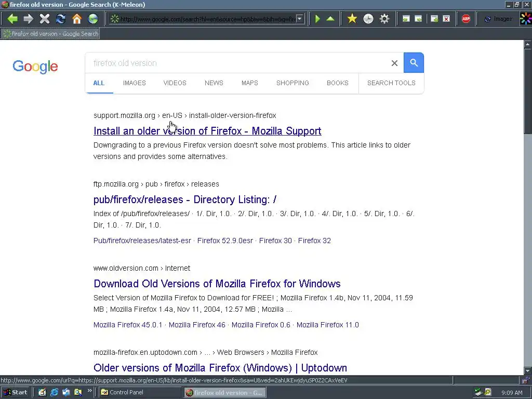Open 'Older versions of Mozilla Firefox (Windows) | Uptodown'

coord(220,368)
